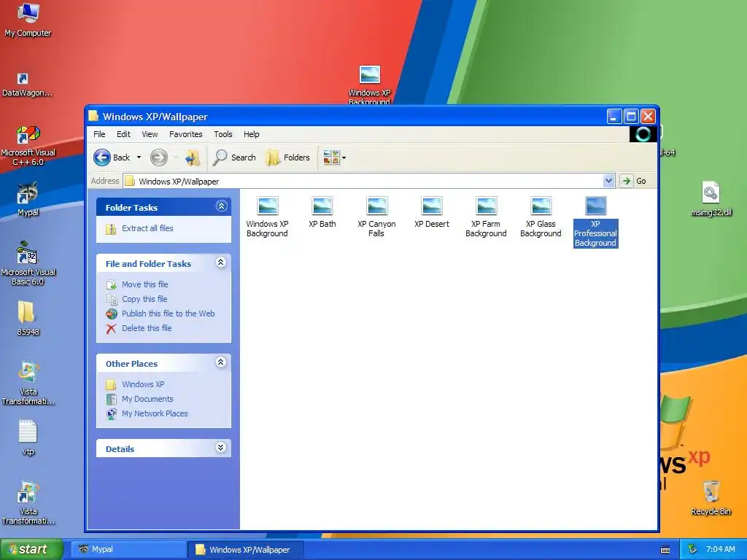Select Windows XP Background desktop image icon
The image size is (747, 560).
click(x=369, y=85)
